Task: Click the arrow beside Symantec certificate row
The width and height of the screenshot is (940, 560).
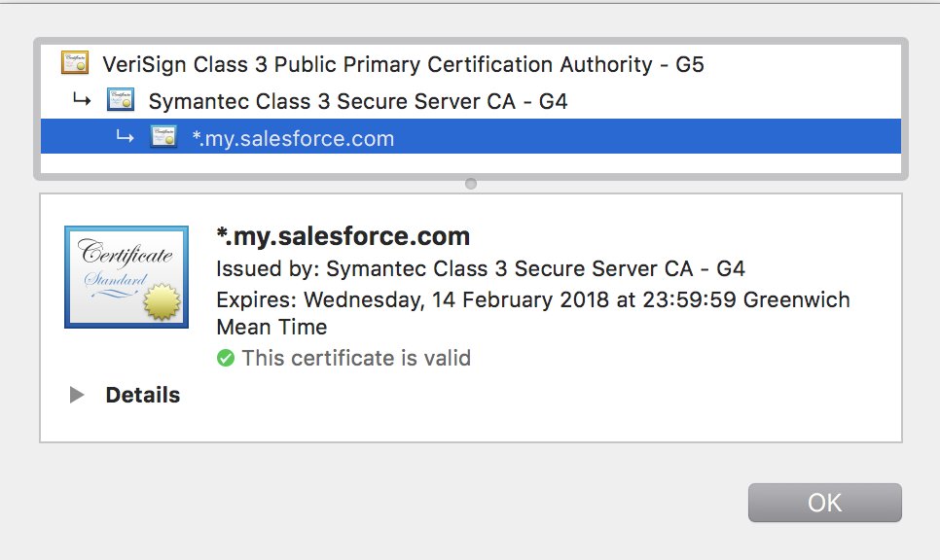Action: (x=82, y=99)
